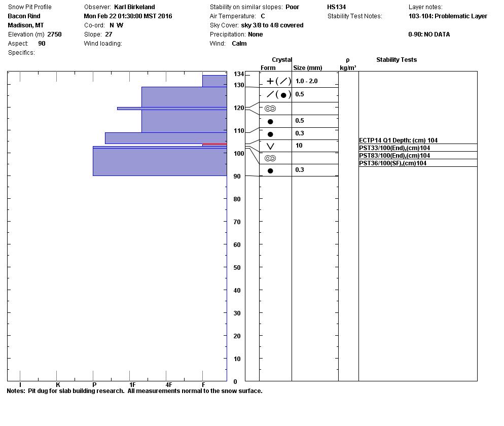Click the '0-90: NO DATA' note

click(429, 34)
